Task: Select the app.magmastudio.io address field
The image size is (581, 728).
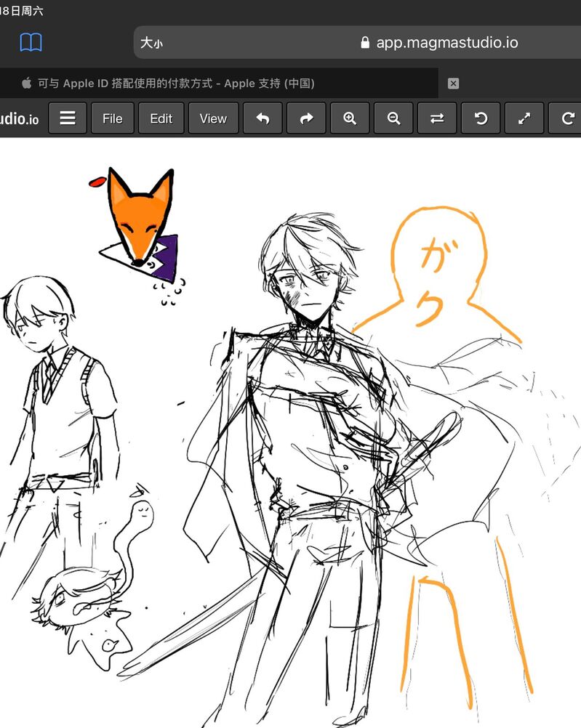Action: (357, 43)
